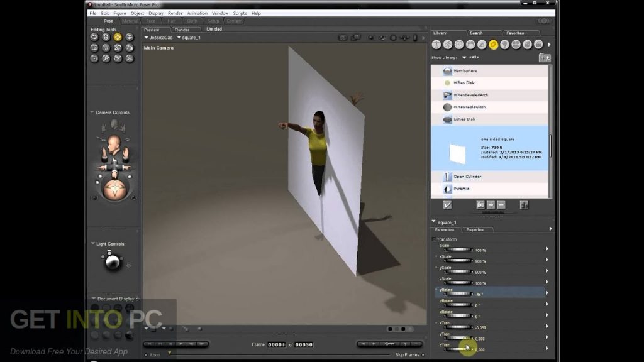Open the square_1 parameters panel dropdown

pyautogui.click(x=434, y=222)
